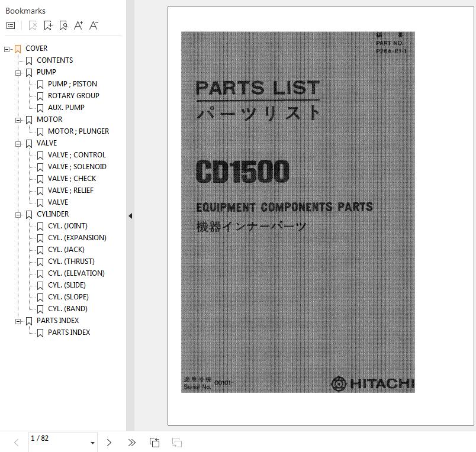Open the VALVE parent bookmark
476x452 pixels.
pos(47,143)
